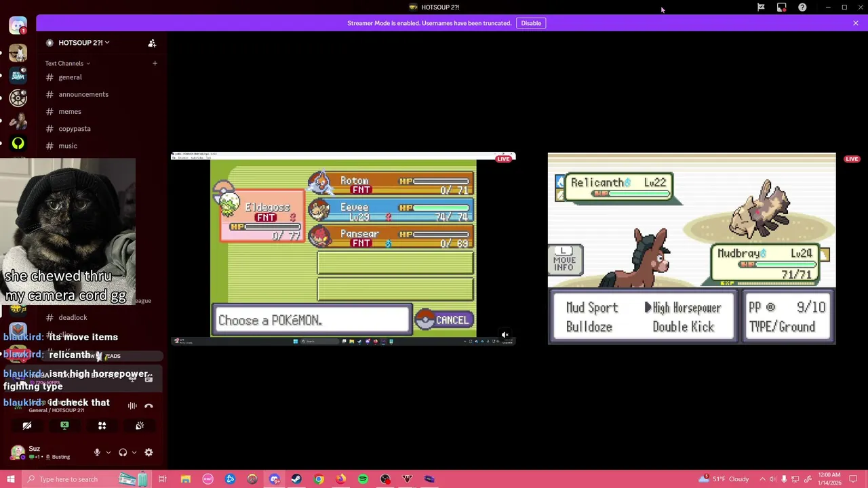
Task: Dismiss the Streamer Mode banner
Action: (855, 23)
